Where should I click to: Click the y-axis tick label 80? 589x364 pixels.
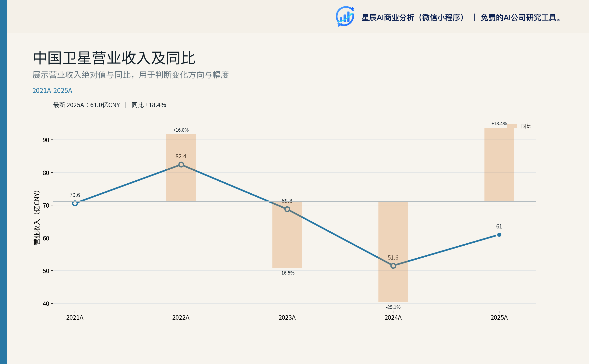[x=46, y=173]
